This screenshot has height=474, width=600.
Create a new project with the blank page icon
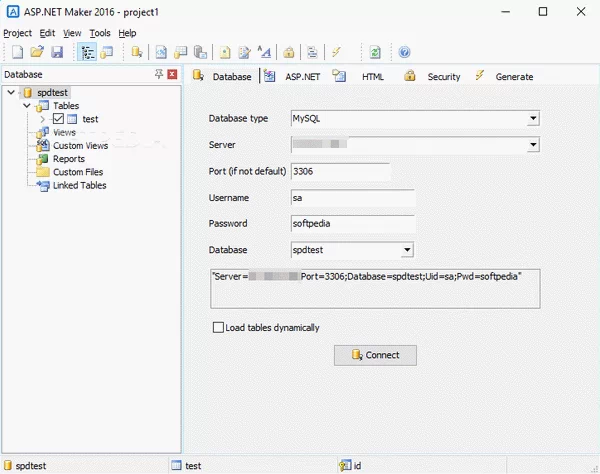(x=18, y=52)
